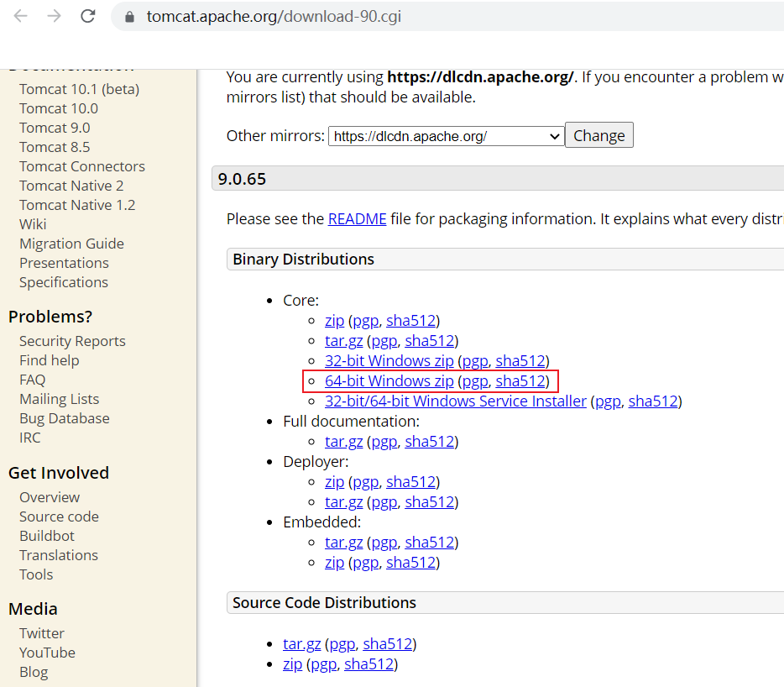Download the Full documentation tar.gz
The height and width of the screenshot is (687, 784).
343,442
